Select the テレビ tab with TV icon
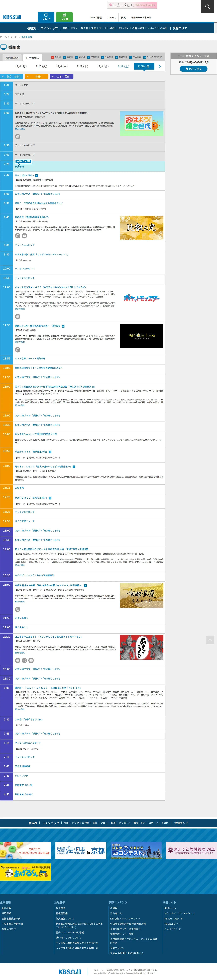 46,17
